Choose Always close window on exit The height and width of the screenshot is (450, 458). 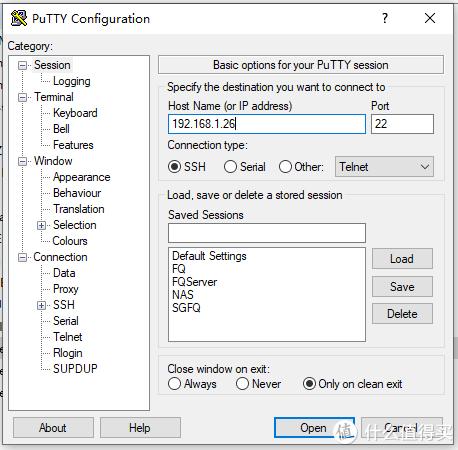pyautogui.click(x=175, y=384)
